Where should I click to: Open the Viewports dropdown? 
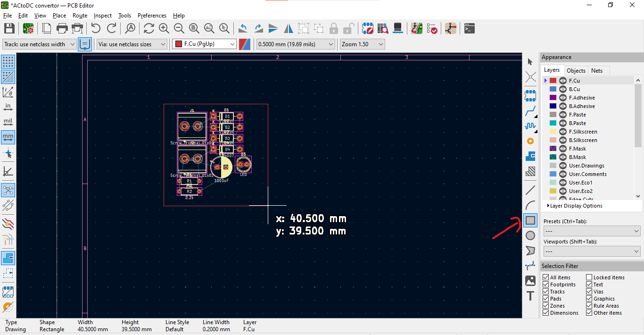pos(592,251)
